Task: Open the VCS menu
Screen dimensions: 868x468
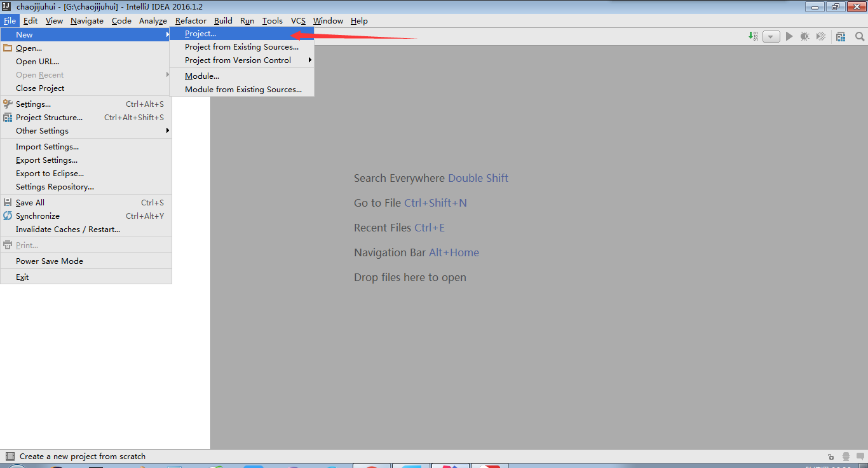Action: tap(299, 21)
